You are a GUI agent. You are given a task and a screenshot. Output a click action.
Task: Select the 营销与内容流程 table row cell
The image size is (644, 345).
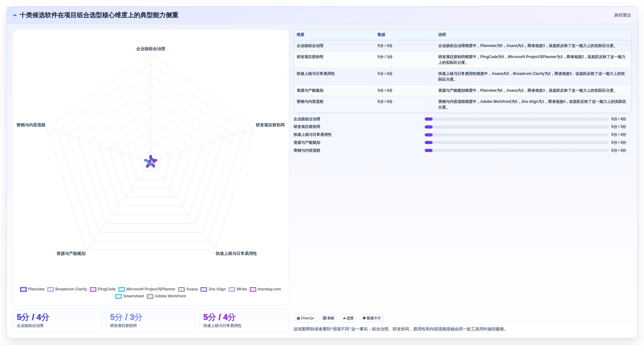[310, 102]
